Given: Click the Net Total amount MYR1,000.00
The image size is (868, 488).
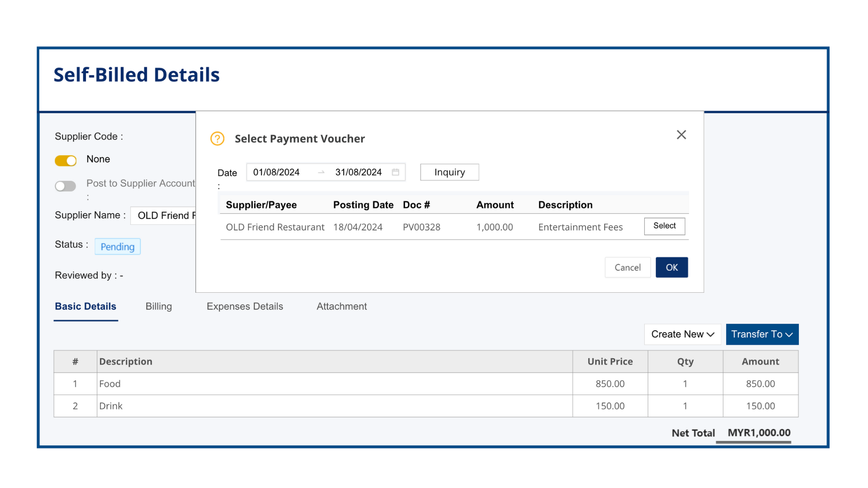Looking at the screenshot, I should coord(759,433).
